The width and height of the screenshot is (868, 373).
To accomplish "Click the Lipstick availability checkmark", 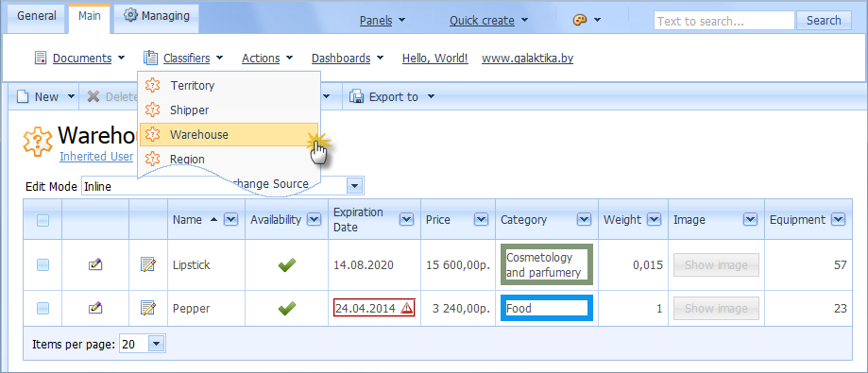I will [286, 265].
